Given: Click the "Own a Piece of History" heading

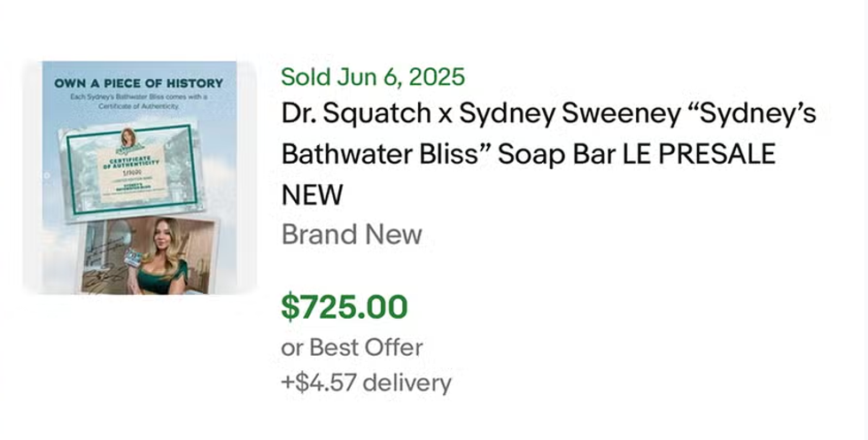Looking at the screenshot, I should pyautogui.click(x=138, y=83).
